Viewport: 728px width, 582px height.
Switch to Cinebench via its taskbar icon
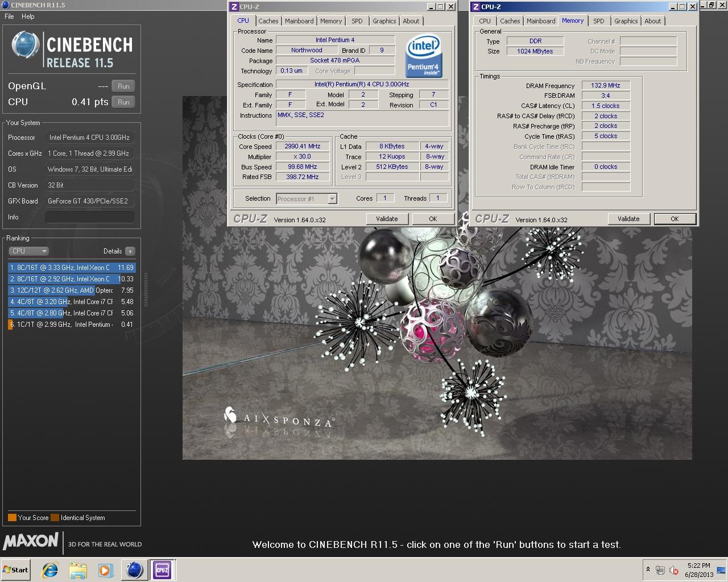(135, 569)
